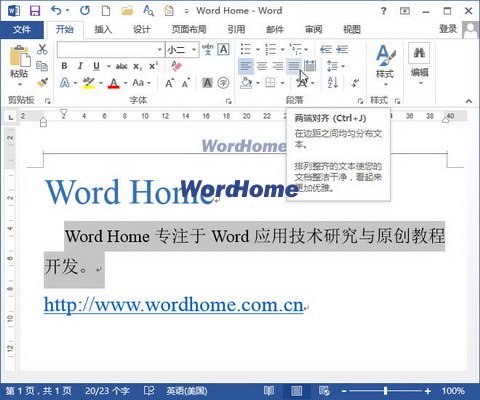This screenshot has height=400, width=480.
Task: Switch to the 审阅 Review tab
Action: click(x=314, y=30)
